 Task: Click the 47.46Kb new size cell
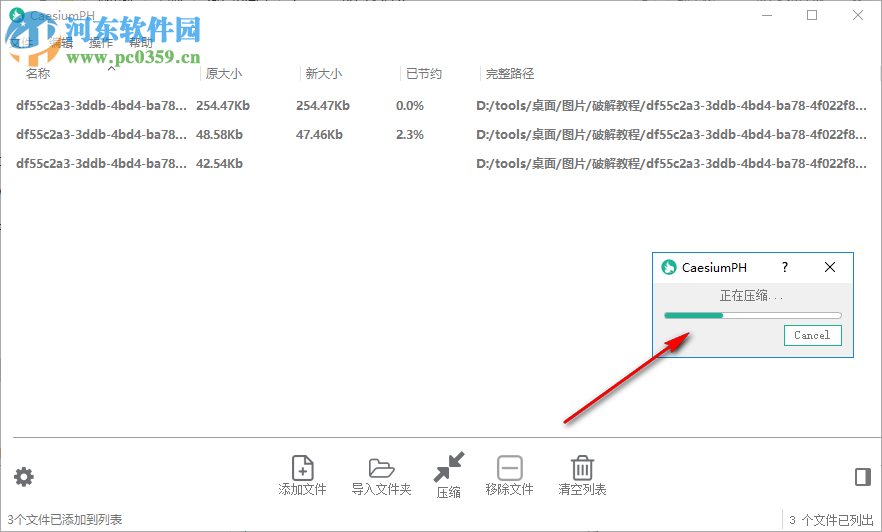[320, 134]
